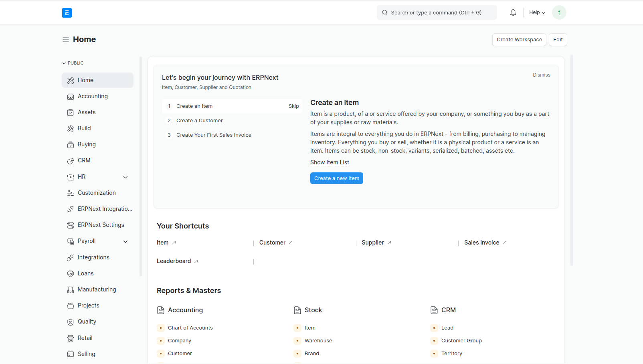
Task: Click the Create Workspace button
Action: click(519, 40)
